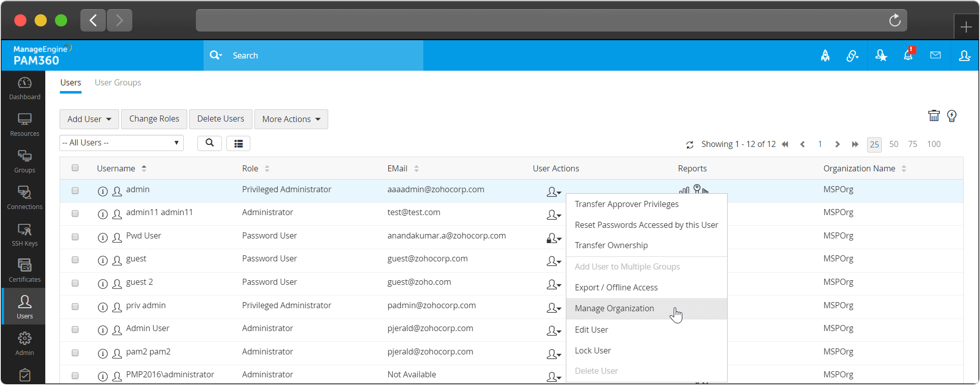Click the notifications bell icon

[908, 55]
